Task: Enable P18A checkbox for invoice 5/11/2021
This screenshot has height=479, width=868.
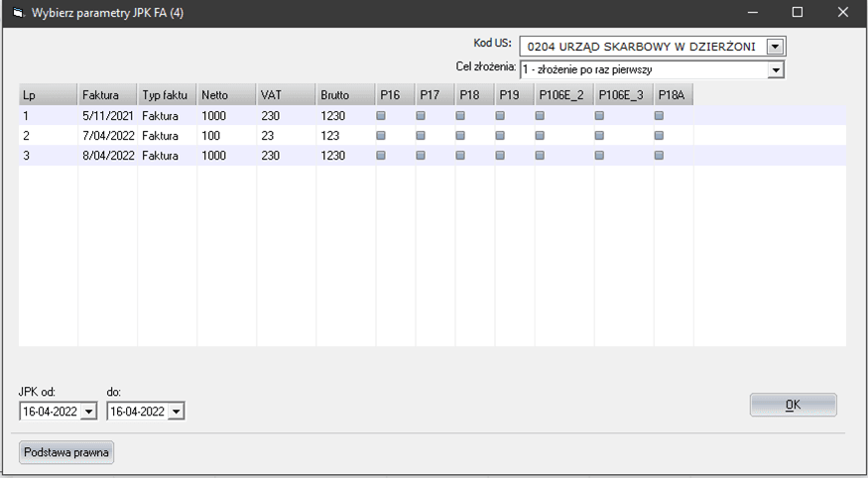Action: (659, 116)
